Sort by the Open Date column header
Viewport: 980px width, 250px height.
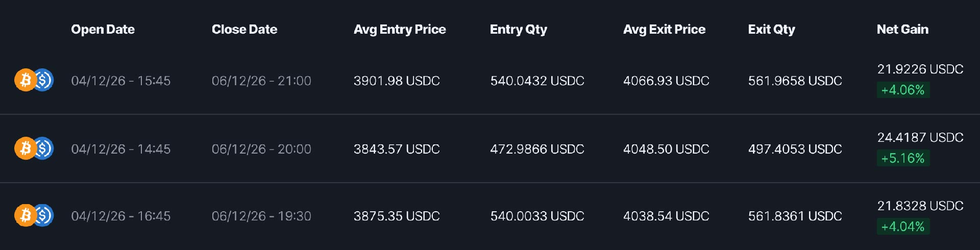[x=103, y=30]
